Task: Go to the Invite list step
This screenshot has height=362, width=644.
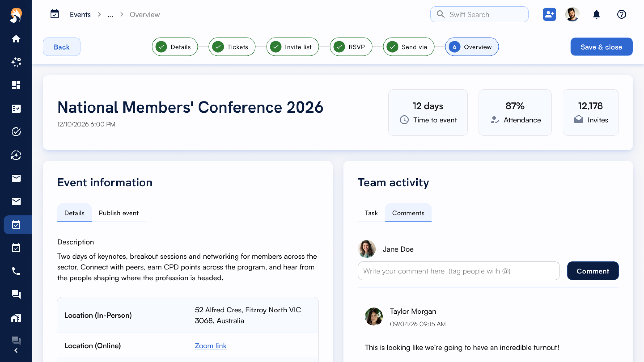Action: pyautogui.click(x=292, y=47)
